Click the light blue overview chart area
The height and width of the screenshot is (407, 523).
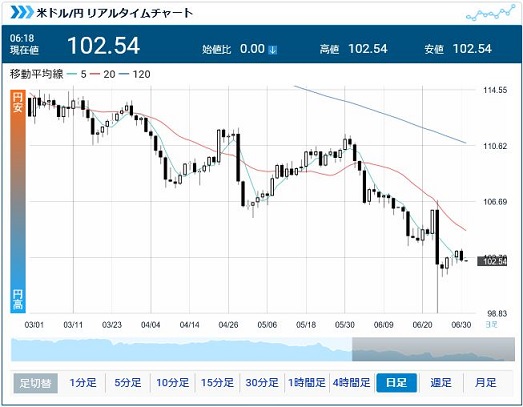181,349
